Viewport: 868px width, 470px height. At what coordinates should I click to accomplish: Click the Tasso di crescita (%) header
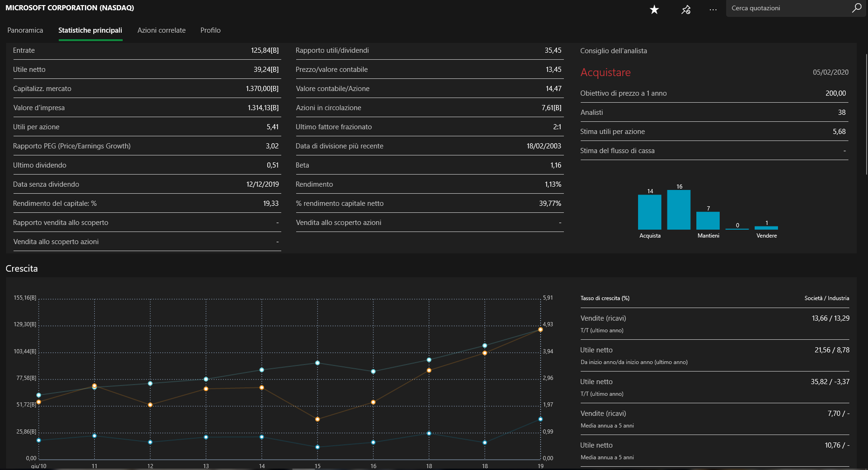(605, 298)
